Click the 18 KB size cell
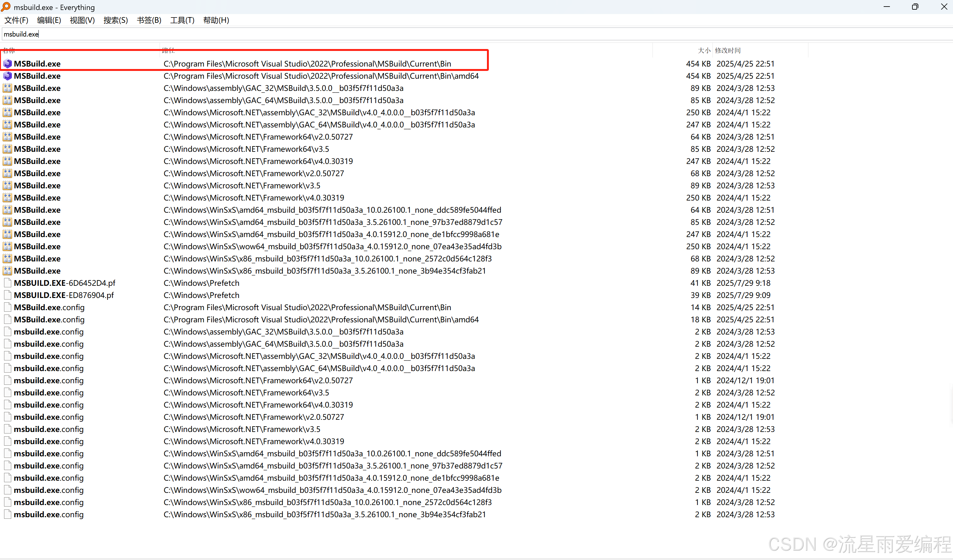Image resolution: width=953 pixels, height=560 pixels. tap(701, 320)
